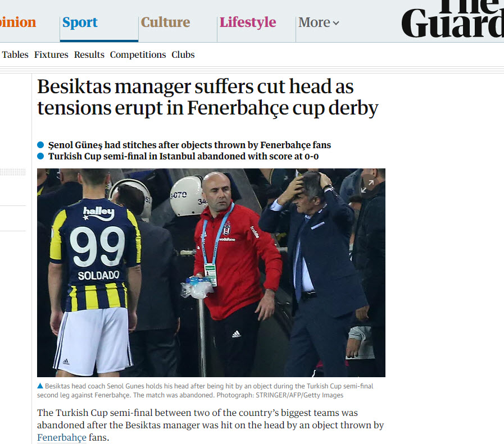Click the Şenol Güneş stitches bullet point

[189, 145]
